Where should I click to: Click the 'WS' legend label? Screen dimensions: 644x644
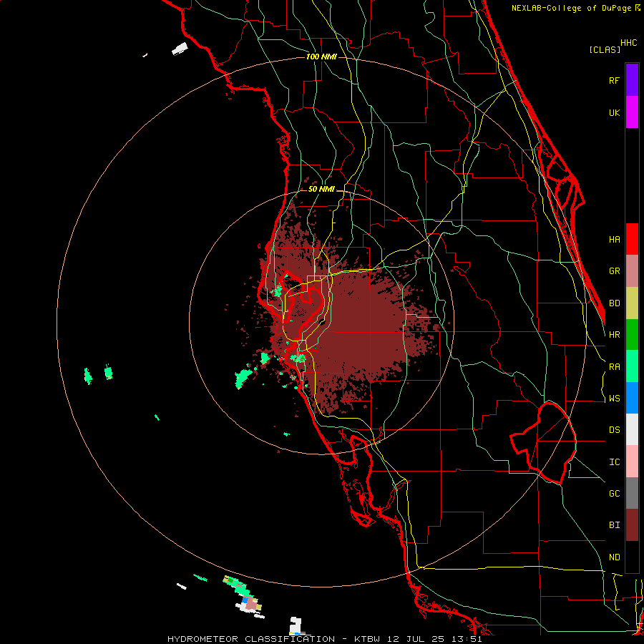coord(614,399)
